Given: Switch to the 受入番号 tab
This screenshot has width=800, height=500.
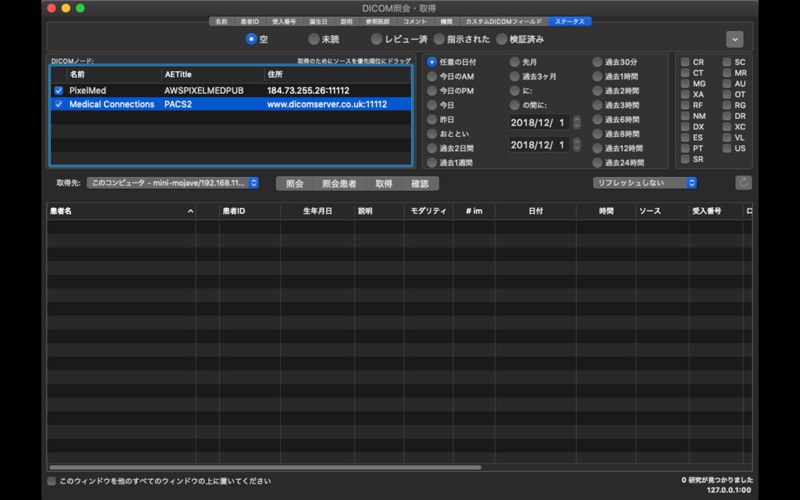Looking at the screenshot, I should click(x=284, y=21).
